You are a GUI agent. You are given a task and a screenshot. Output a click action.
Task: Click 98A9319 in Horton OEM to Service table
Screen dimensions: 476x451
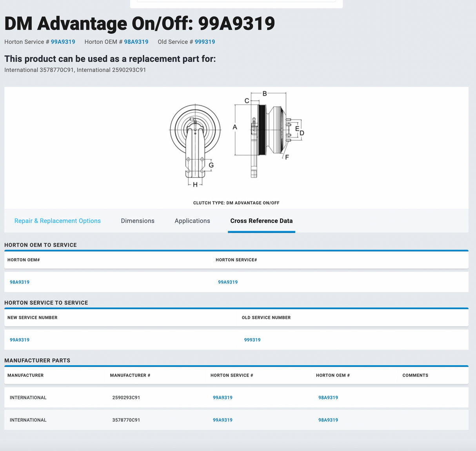[20, 282]
